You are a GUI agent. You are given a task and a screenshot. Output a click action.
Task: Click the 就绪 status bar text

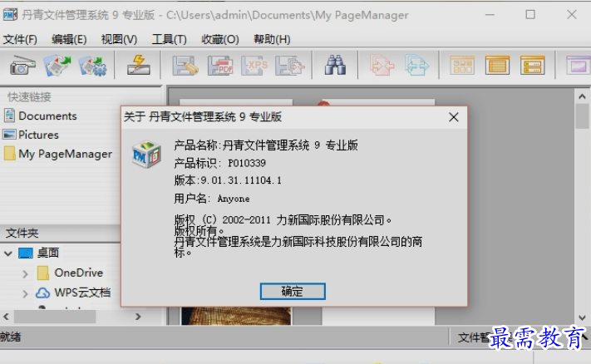click(x=11, y=337)
